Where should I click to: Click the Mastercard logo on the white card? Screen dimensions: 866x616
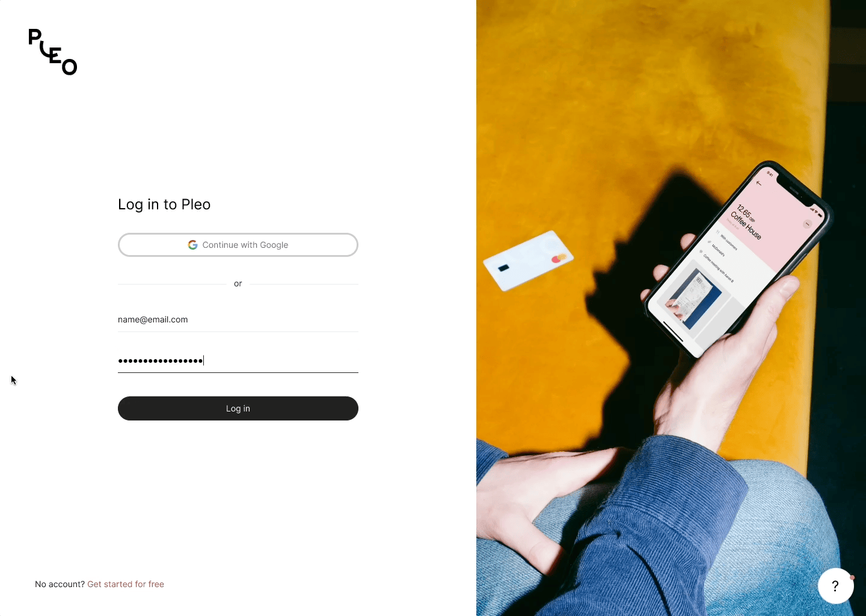(559, 259)
